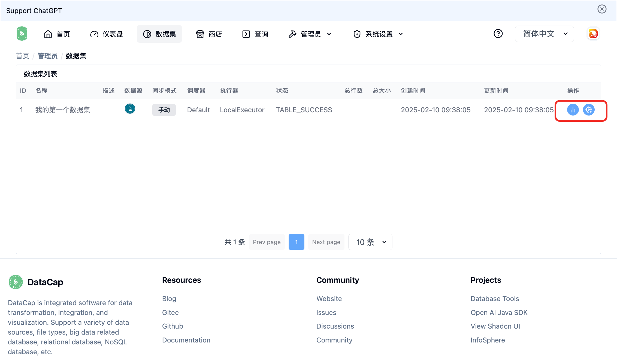Image resolution: width=617 pixels, height=364 pixels.
Task: Click the TABLE_SUCCESS status cell
Action: [304, 110]
